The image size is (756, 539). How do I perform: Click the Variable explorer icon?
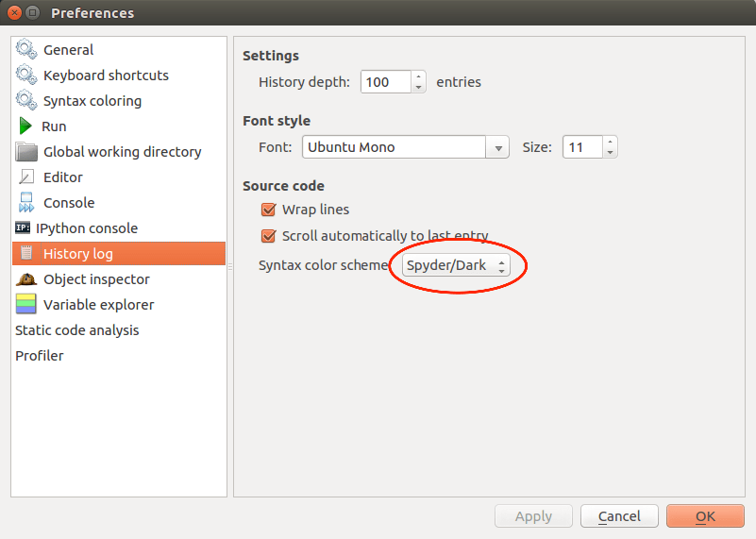pos(26,305)
